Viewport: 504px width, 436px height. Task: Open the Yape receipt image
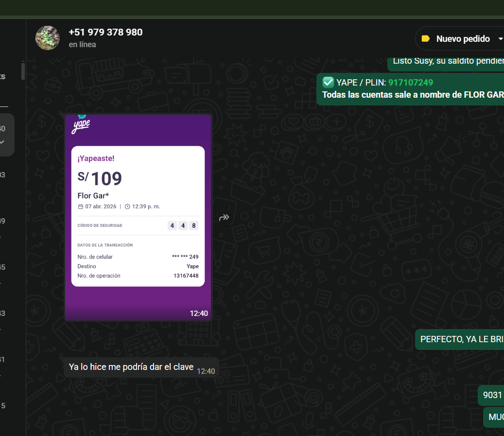coord(138,217)
